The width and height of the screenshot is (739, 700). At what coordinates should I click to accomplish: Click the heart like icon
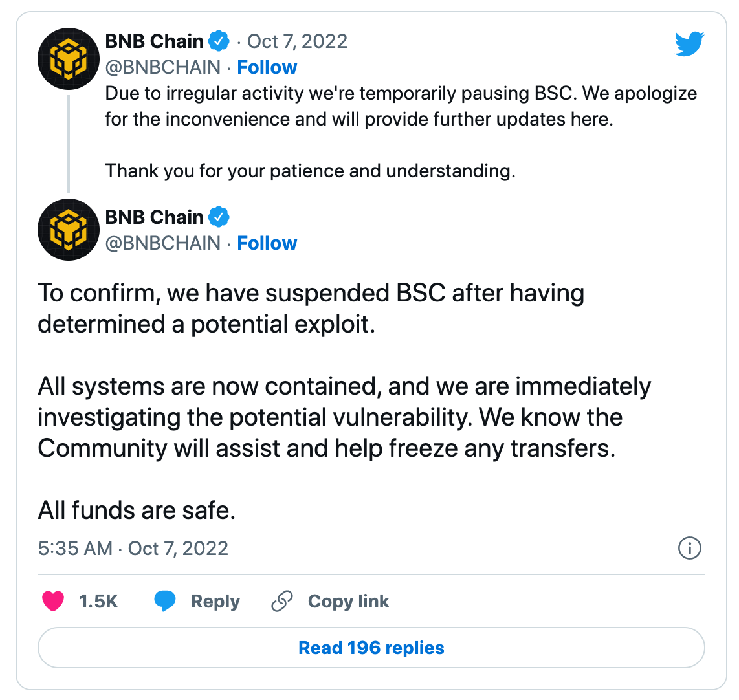click(53, 601)
